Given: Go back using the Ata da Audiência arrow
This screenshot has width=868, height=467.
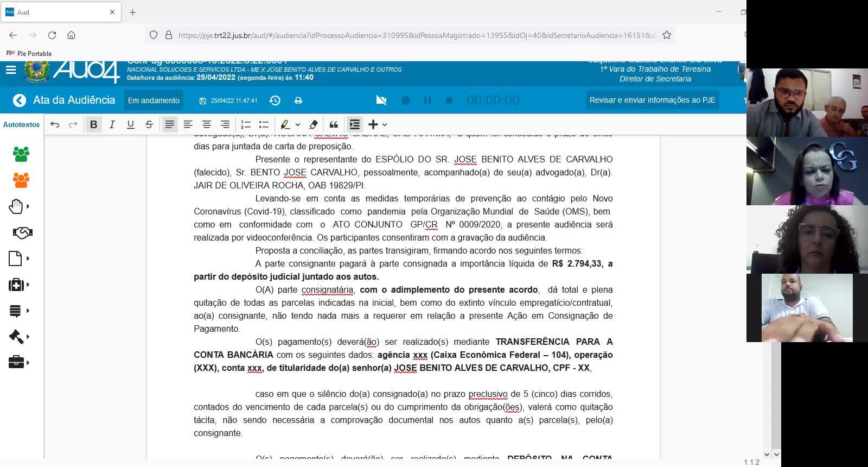Looking at the screenshot, I should click(x=20, y=100).
